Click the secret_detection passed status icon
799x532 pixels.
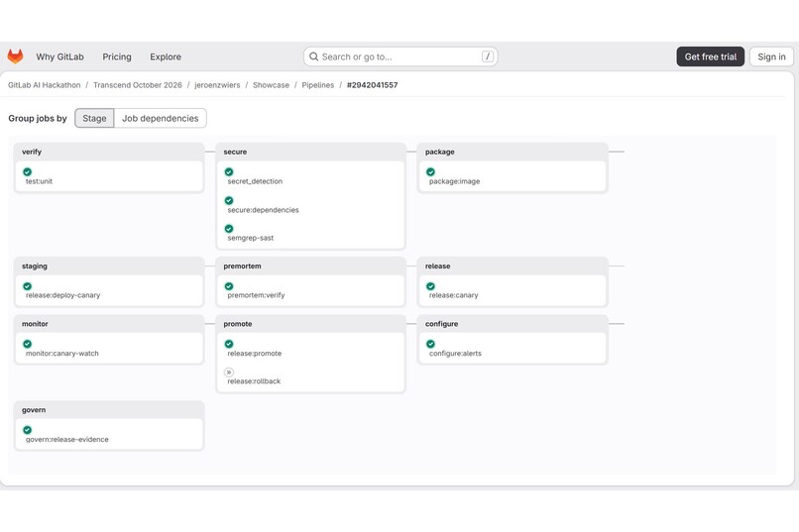[x=229, y=172]
